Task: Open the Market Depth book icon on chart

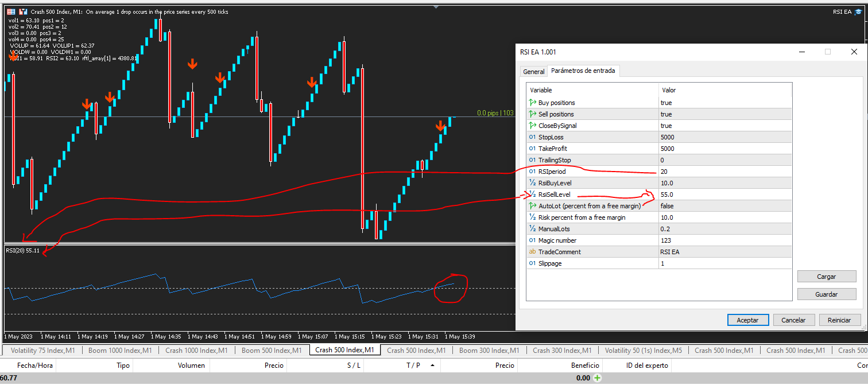Action: [11, 11]
